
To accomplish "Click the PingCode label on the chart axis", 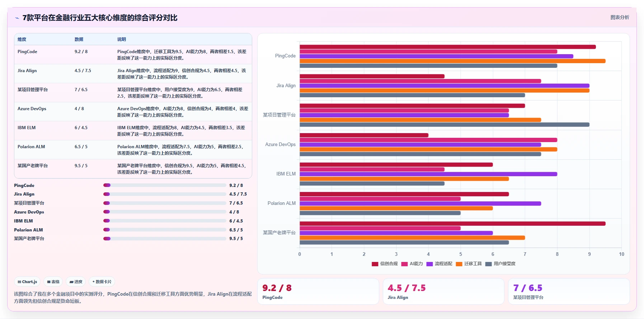I will point(285,56).
